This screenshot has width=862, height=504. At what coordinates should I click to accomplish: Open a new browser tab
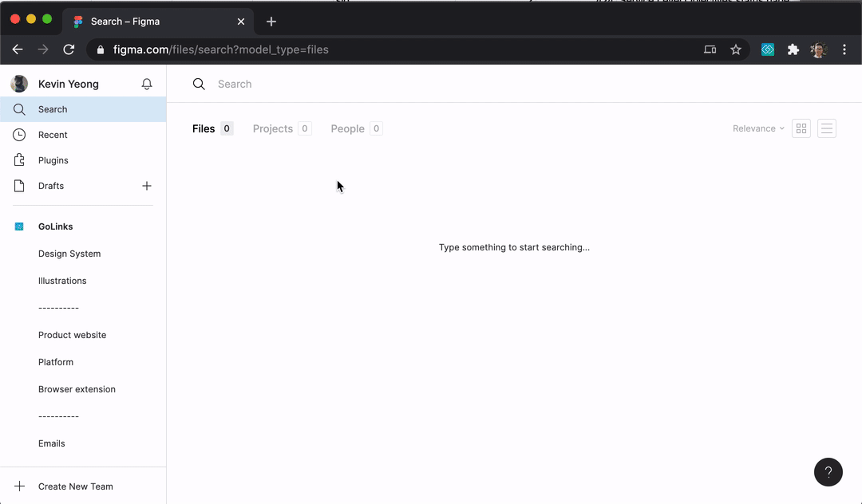[271, 22]
